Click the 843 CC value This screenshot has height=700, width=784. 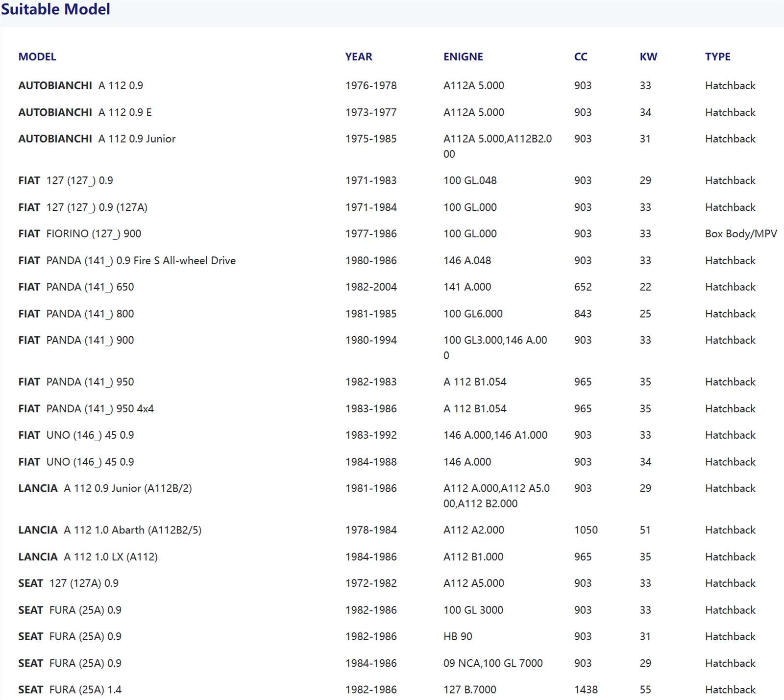point(583,314)
